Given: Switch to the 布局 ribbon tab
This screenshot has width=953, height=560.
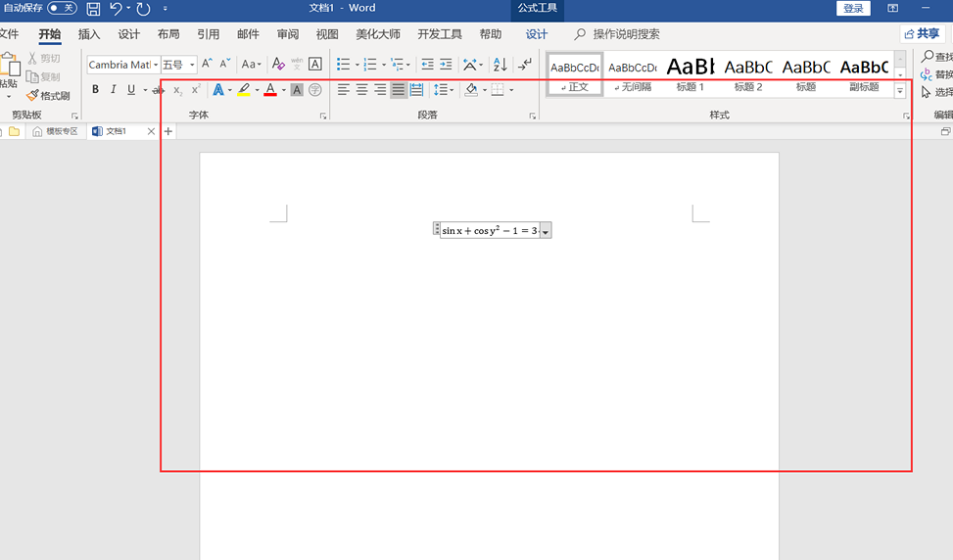Looking at the screenshot, I should 168,34.
